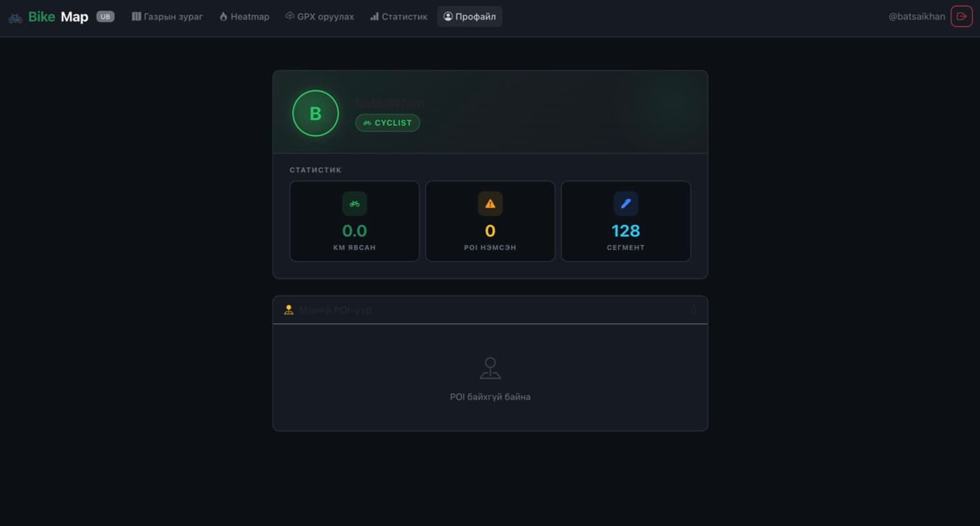The image size is (980, 526).
Task: Click the Bike Map logo text
Action: [x=58, y=17]
